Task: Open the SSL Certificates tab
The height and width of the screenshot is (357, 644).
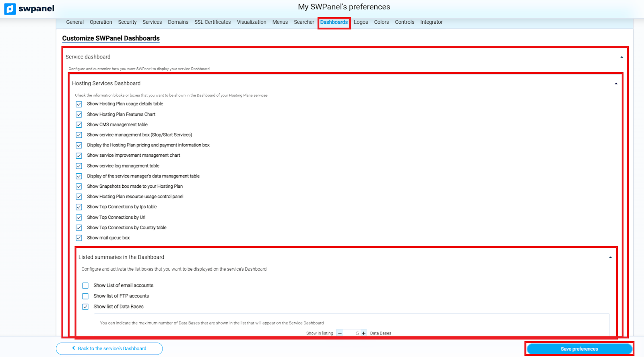Action: 213,22
